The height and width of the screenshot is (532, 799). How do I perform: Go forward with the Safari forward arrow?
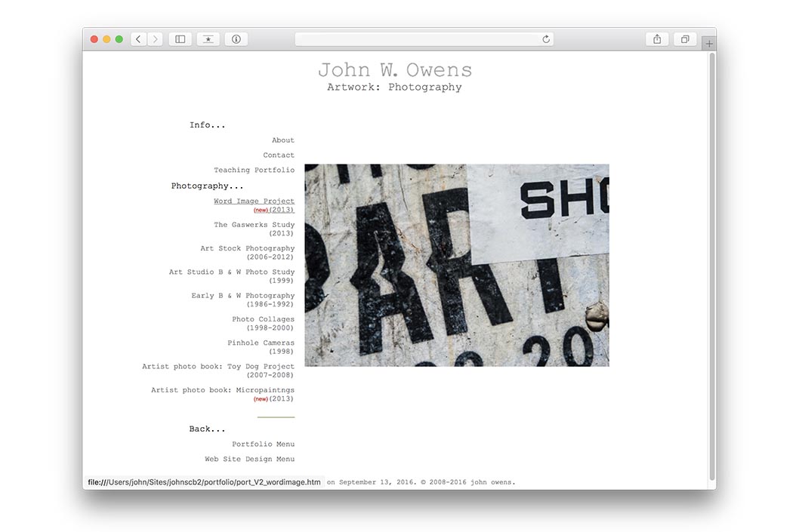156,39
